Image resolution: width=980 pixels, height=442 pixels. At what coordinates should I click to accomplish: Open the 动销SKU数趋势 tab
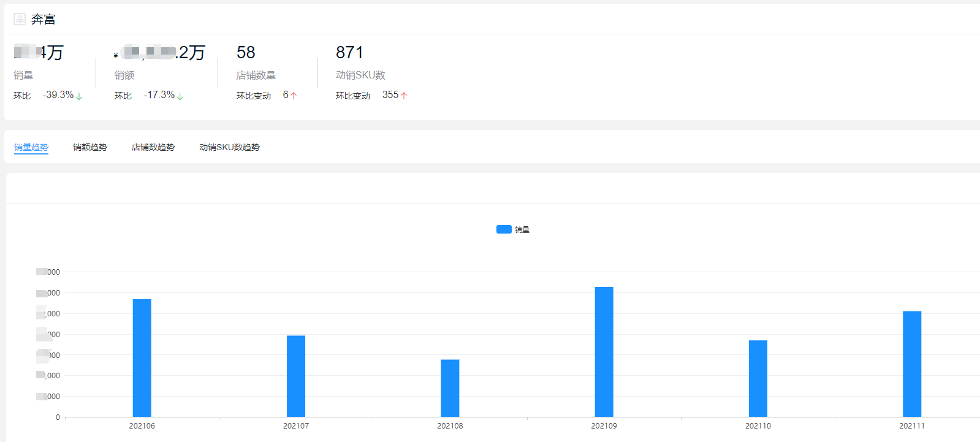[x=229, y=147]
